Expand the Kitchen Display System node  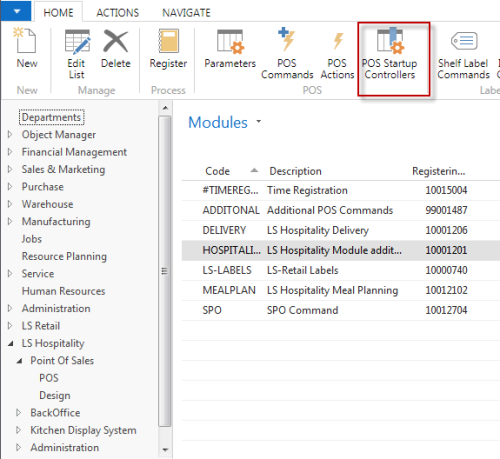click(x=19, y=430)
